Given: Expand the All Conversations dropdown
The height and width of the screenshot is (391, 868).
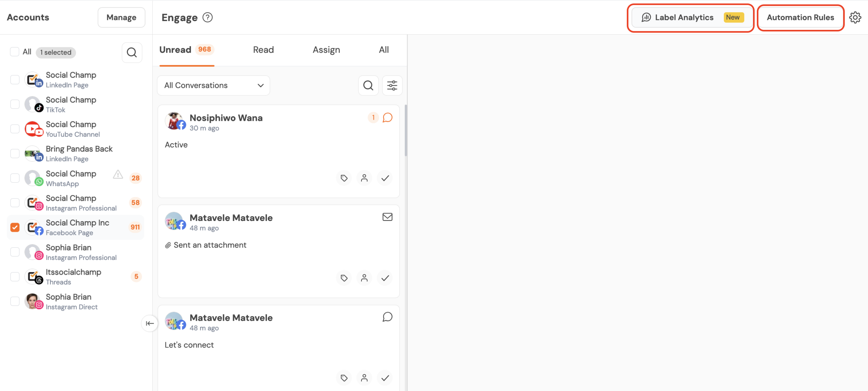Looking at the screenshot, I should [214, 86].
